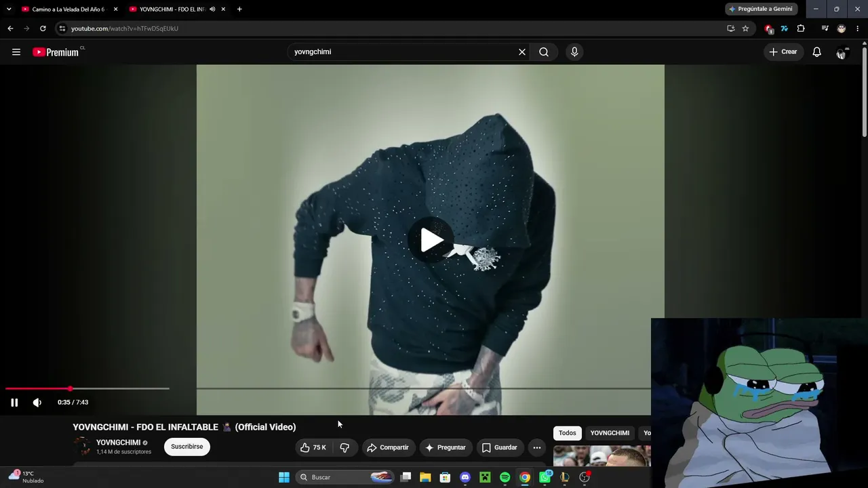This screenshot has width=868, height=488.
Task: Open the 7TV extension icon
Action: pyautogui.click(x=785, y=28)
